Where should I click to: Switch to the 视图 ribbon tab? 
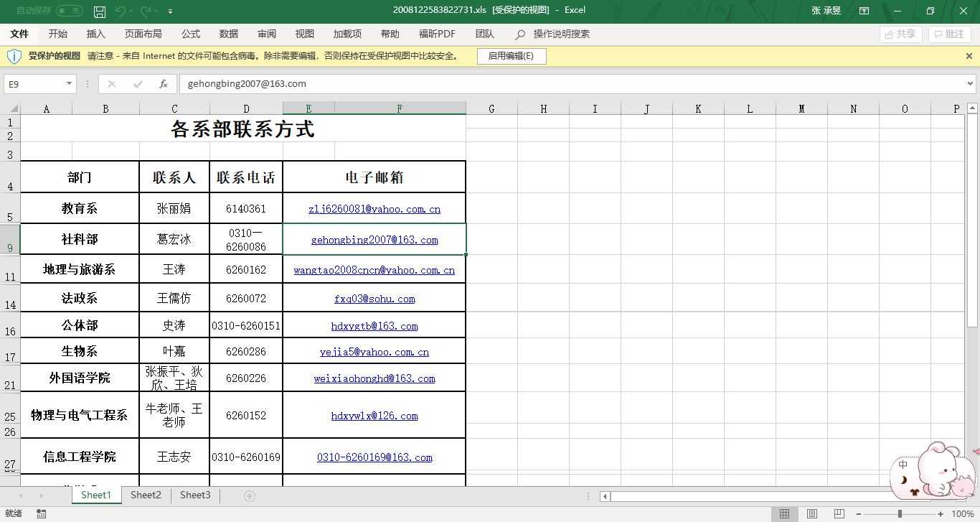click(305, 34)
